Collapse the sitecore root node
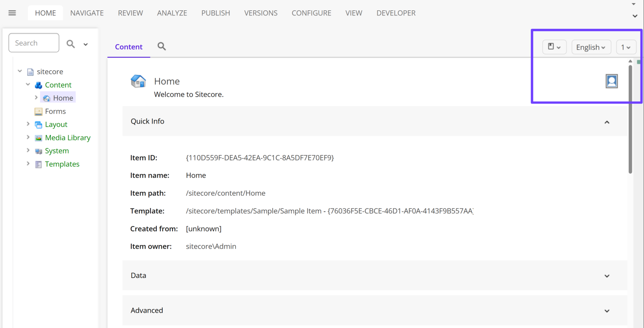 [x=20, y=71]
